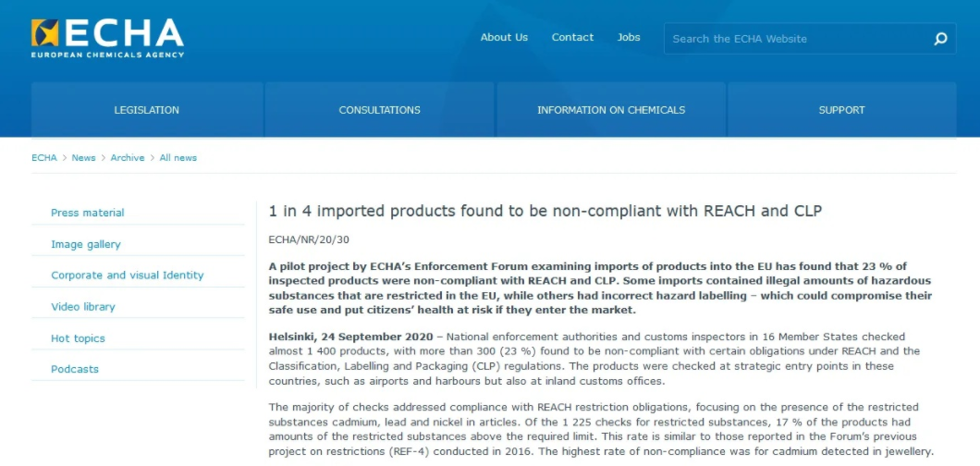Select News in the breadcrumb
Screen dimensions: 980x466
tap(84, 158)
